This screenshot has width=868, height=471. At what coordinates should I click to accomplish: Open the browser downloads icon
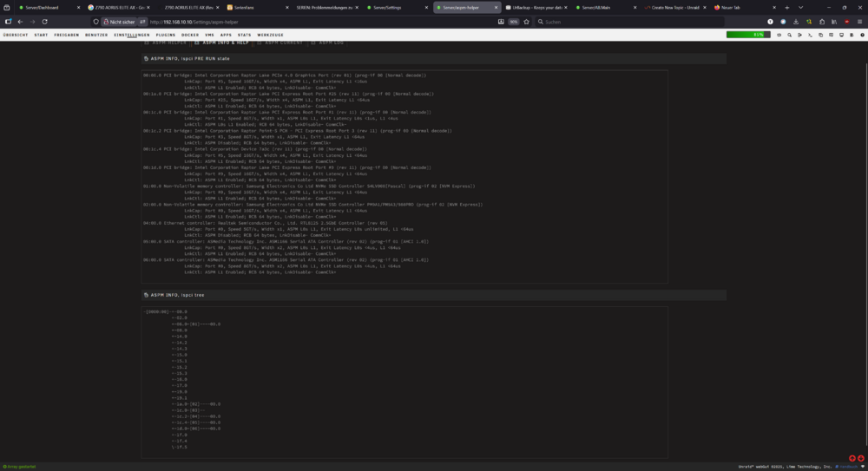(796, 23)
